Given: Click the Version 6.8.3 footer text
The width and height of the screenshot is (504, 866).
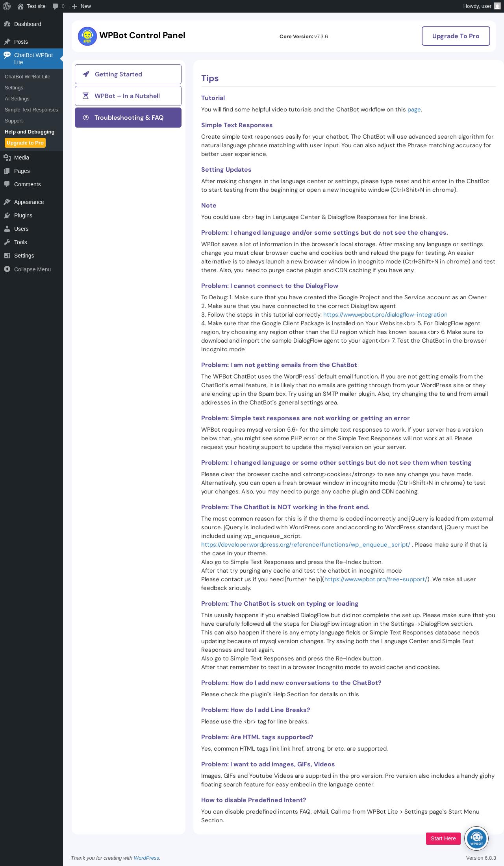Looking at the screenshot, I should click(481, 858).
